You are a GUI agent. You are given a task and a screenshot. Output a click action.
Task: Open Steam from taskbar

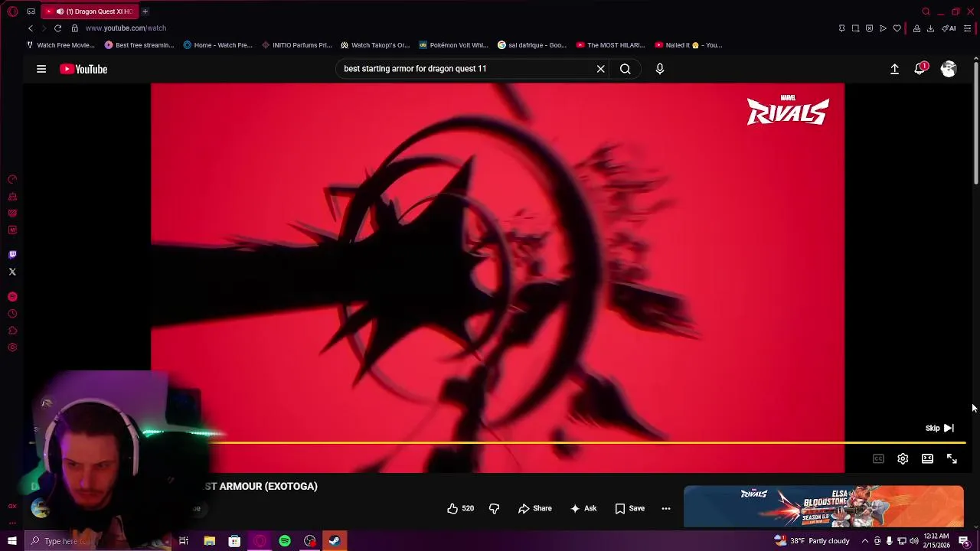(335, 541)
